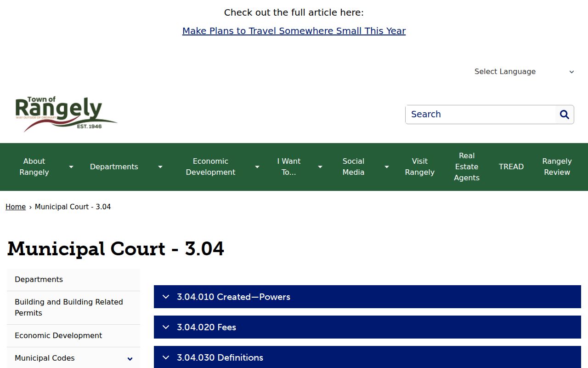Expand the Departments submenu arrow in the navbar
The height and width of the screenshot is (368, 588).
pos(160,167)
